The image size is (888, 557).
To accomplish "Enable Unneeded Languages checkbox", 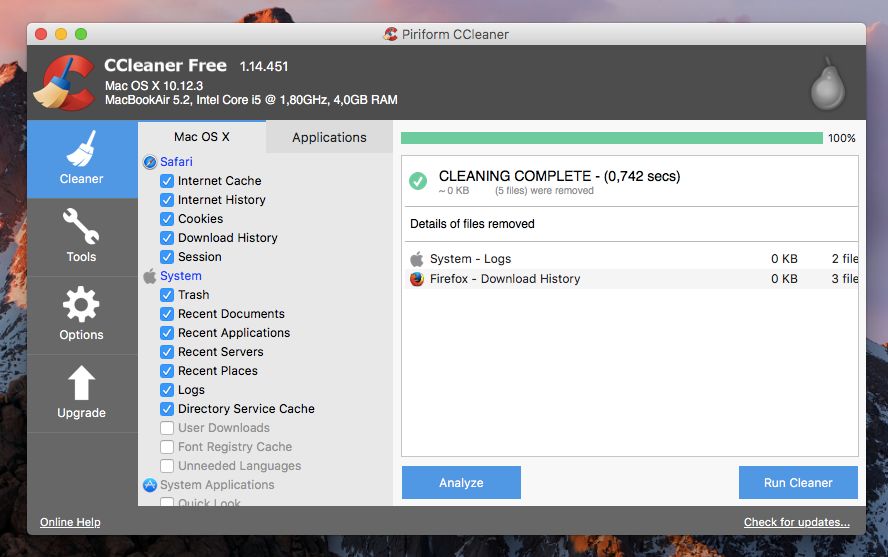I will [x=166, y=466].
